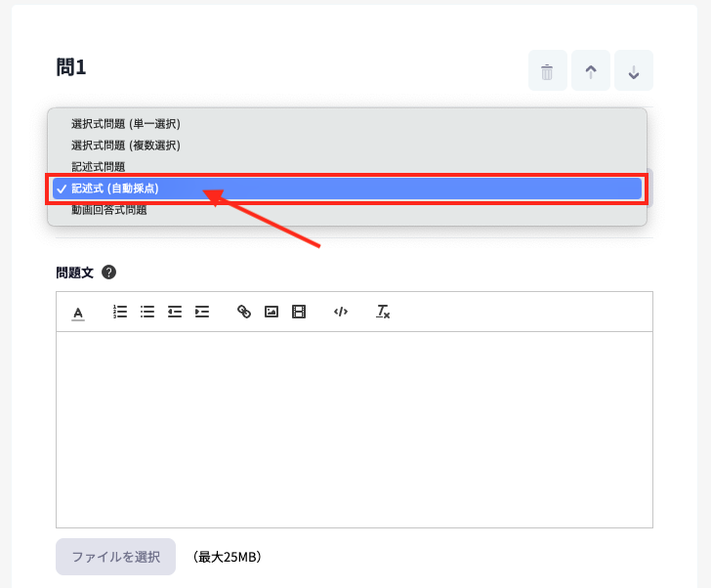Choose 選択式問題 (単一選択) from the list
Image resolution: width=711 pixels, height=588 pixels.
(x=347, y=124)
